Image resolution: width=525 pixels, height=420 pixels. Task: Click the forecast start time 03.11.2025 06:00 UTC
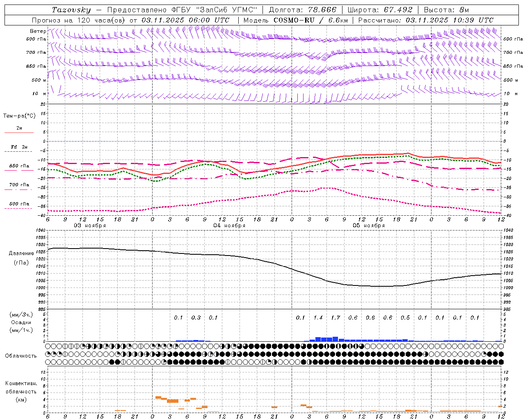coord(185,20)
